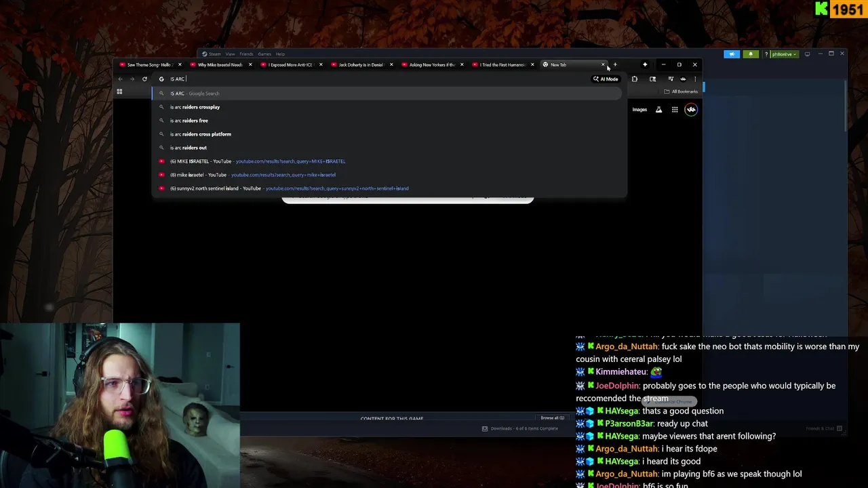The width and height of the screenshot is (868, 488).
Task: Close the Saw Theme Song tab
Action: tap(180, 64)
